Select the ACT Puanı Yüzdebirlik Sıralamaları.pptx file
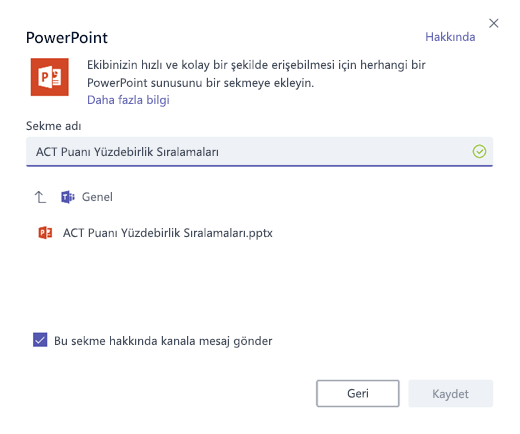Image resolution: width=520 pixels, height=434 pixels. click(x=156, y=233)
